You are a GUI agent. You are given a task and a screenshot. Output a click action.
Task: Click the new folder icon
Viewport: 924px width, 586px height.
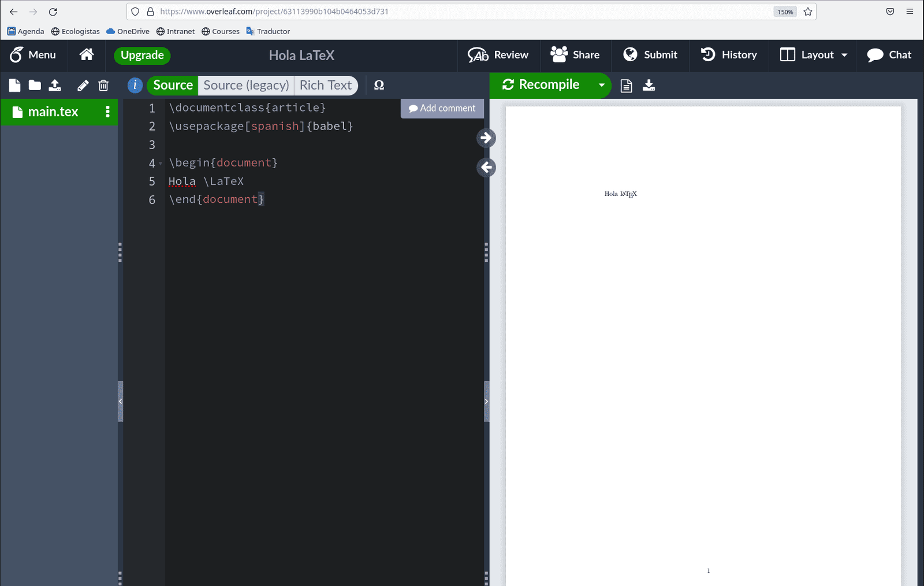(x=35, y=86)
